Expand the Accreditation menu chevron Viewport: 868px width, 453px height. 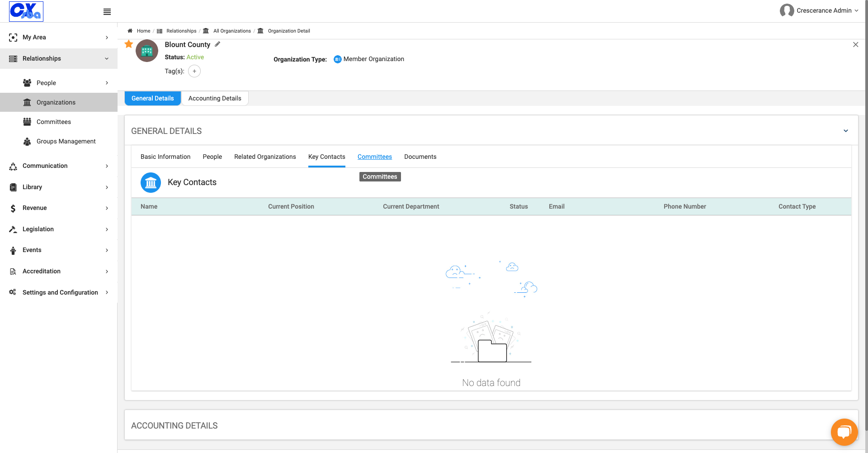[107, 272]
